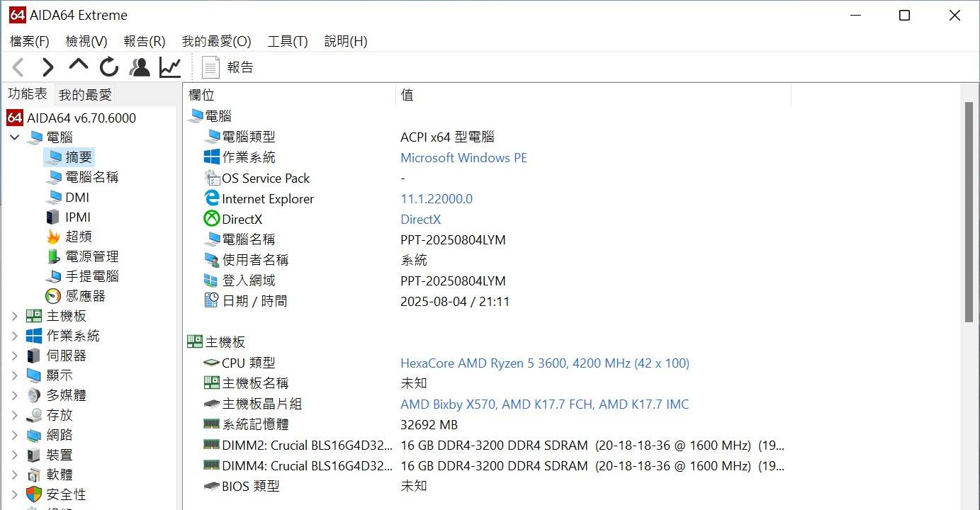980x510 pixels.
Task: Select the 日期 / 時間 row
Action: [356, 302]
